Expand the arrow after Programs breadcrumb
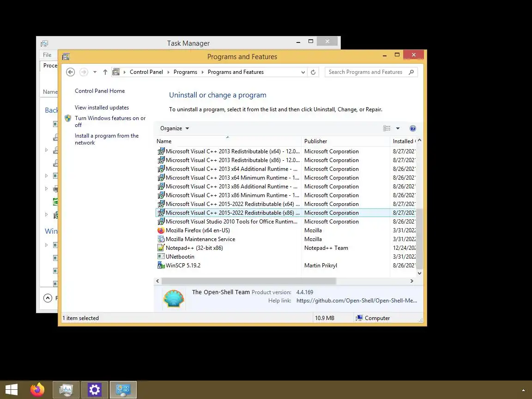Viewport: 532px width, 399px height. [x=203, y=72]
